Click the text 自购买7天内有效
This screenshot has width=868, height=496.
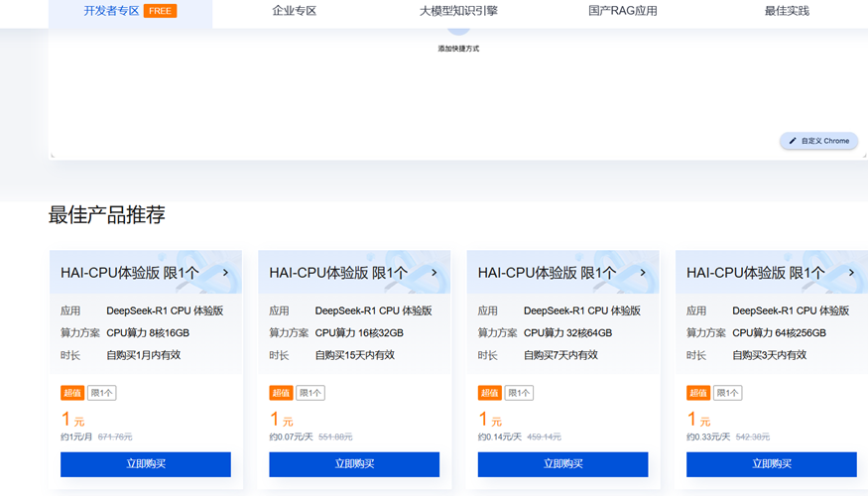(x=560, y=355)
